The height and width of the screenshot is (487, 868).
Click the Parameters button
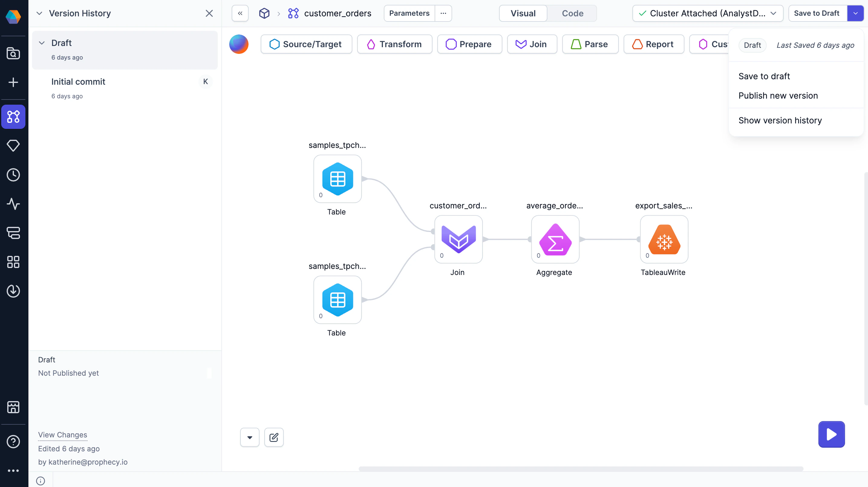409,14
